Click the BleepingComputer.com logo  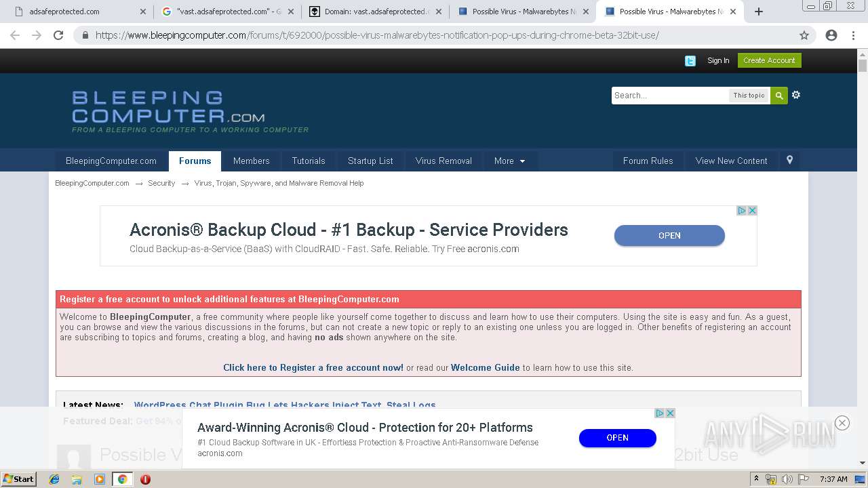(190, 110)
